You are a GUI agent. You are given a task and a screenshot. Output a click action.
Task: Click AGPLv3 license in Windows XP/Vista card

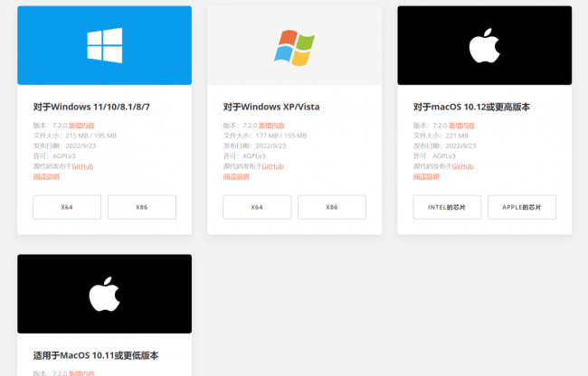[x=254, y=155]
